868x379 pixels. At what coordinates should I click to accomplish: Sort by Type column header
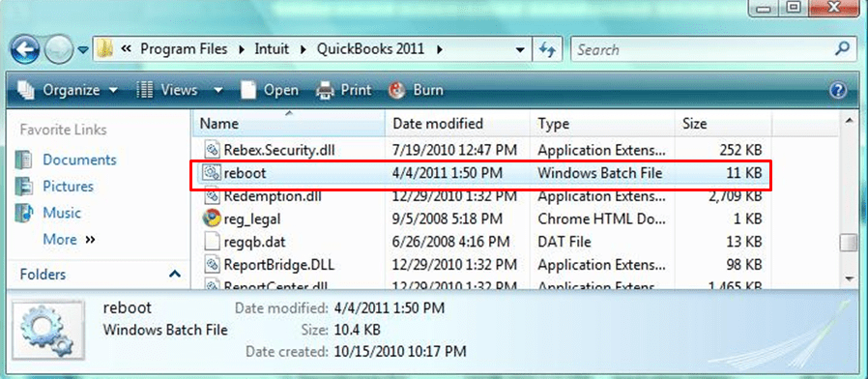click(x=602, y=124)
